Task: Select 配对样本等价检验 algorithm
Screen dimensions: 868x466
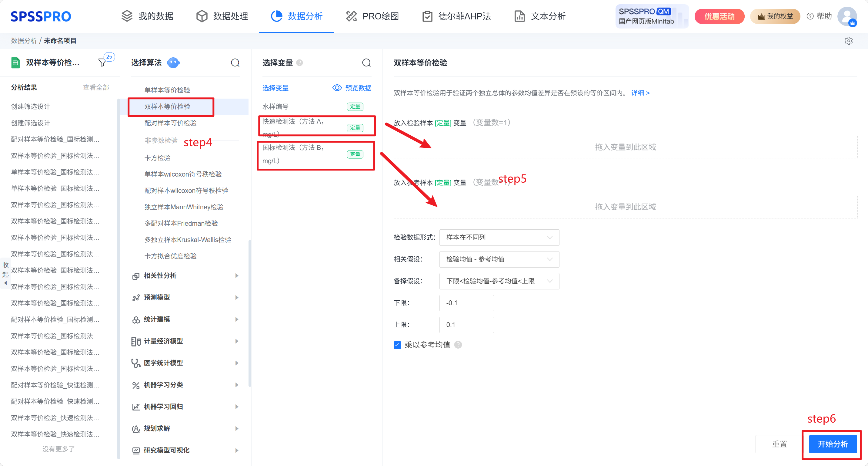Action: pyautogui.click(x=170, y=123)
